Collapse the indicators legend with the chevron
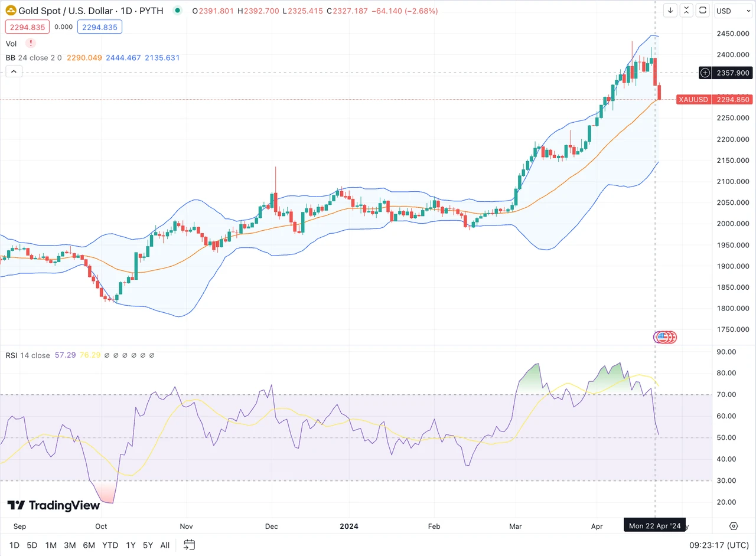 tap(14, 71)
